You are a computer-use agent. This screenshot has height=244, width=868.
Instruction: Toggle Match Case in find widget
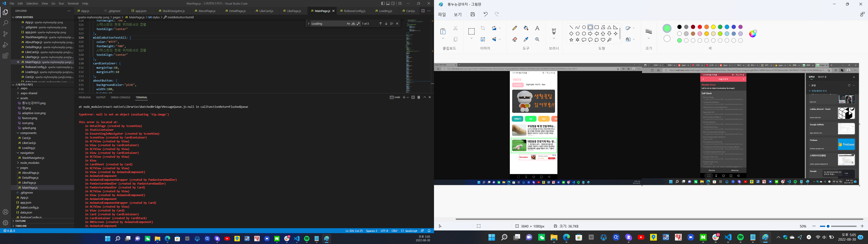pos(348,23)
